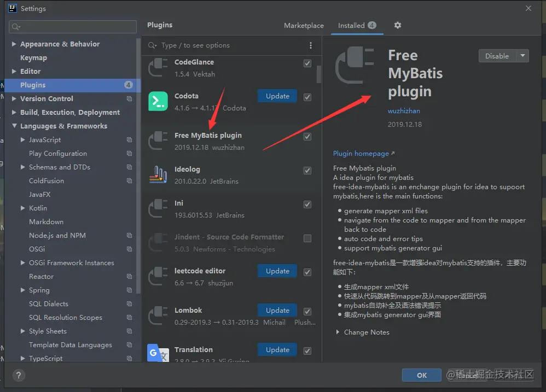
Task: Uncheck the Lombok plugin checkbox
Action: (x=307, y=311)
